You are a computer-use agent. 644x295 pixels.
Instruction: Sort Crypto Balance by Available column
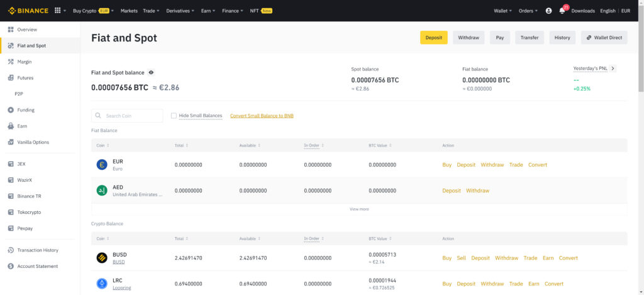pyautogui.click(x=250, y=239)
